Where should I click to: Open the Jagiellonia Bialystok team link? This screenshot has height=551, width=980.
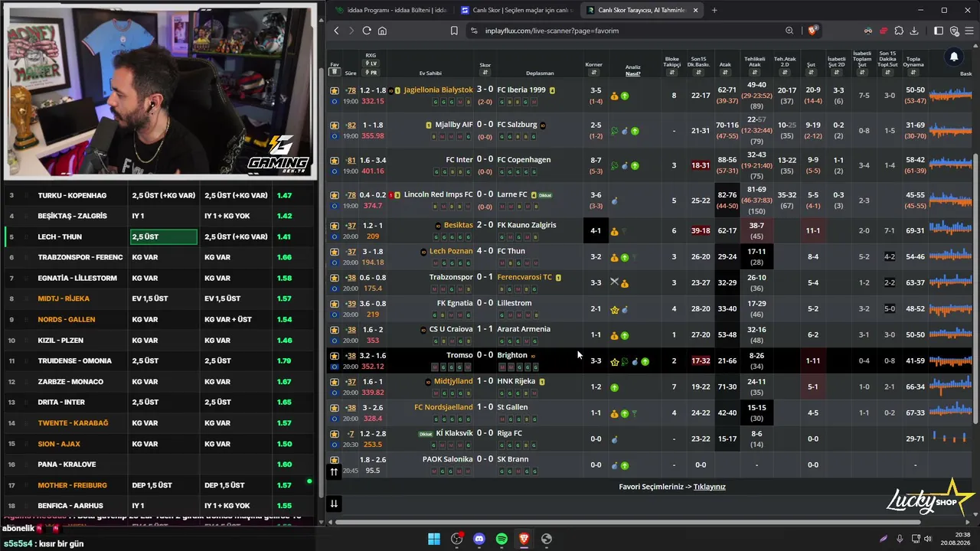pos(438,90)
